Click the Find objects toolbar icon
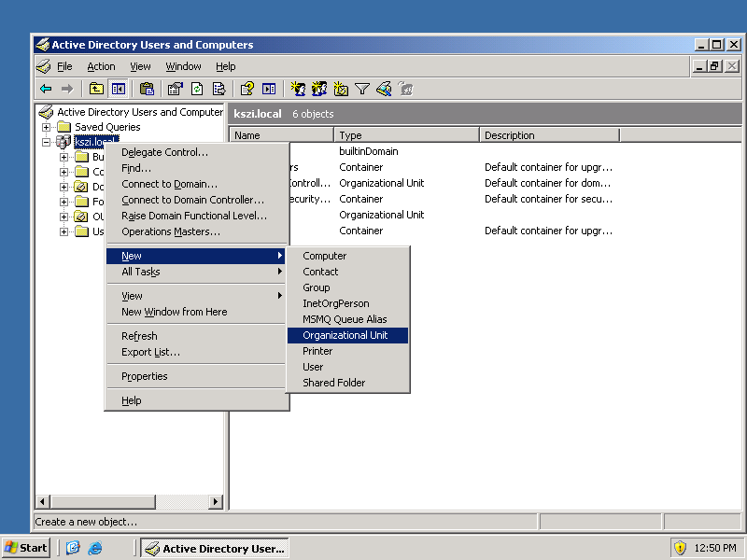The image size is (747, 560). pyautogui.click(x=384, y=89)
